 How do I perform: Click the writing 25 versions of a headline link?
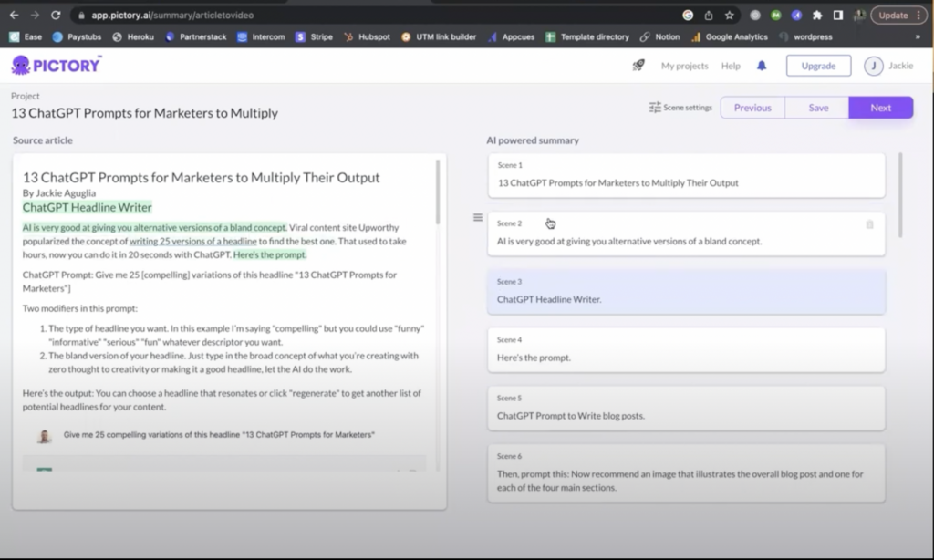[193, 242]
